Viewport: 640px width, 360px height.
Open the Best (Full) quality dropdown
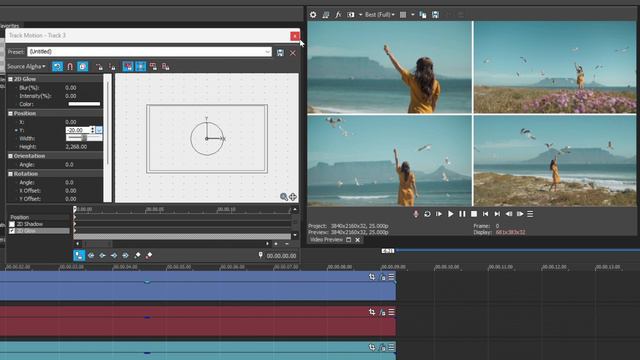(x=380, y=15)
